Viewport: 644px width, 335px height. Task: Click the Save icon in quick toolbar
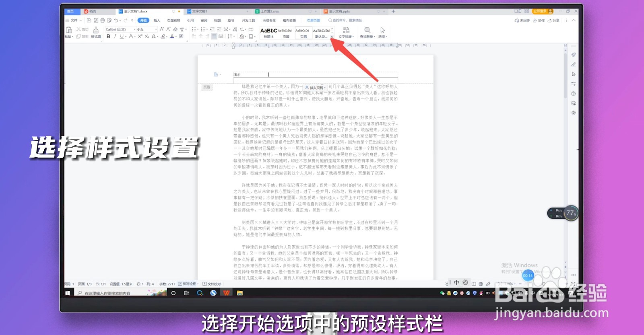click(x=89, y=20)
